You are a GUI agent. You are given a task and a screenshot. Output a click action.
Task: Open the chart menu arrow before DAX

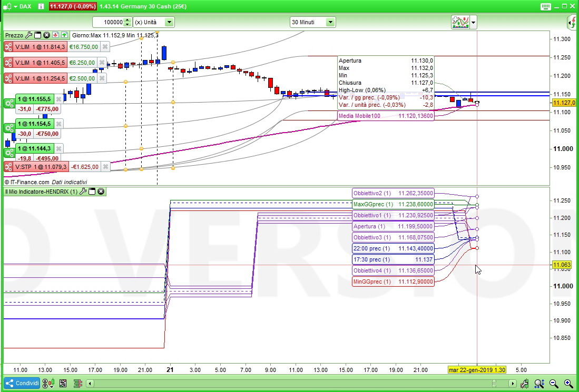point(15,6)
